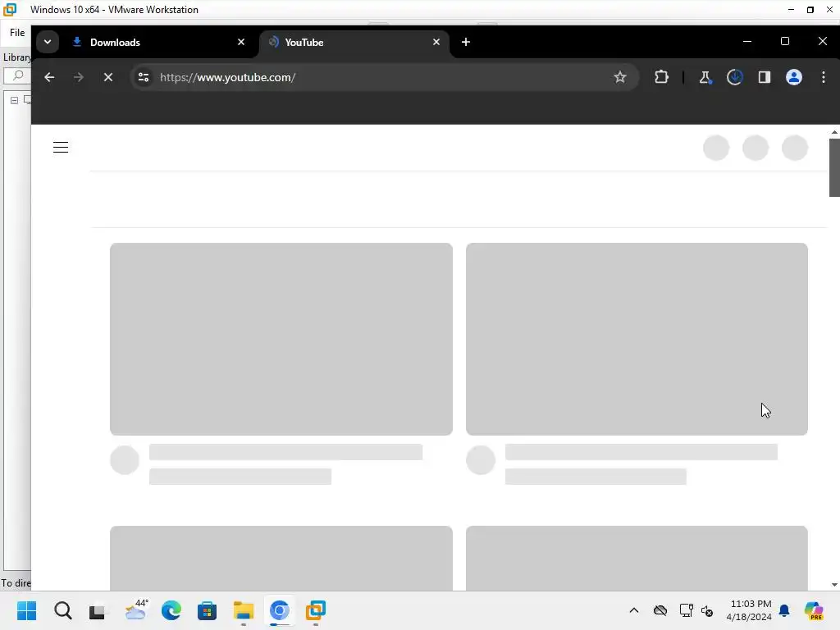The width and height of the screenshot is (840, 630).
Task: Show hidden system tray icons
Action: pyautogui.click(x=634, y=610)
